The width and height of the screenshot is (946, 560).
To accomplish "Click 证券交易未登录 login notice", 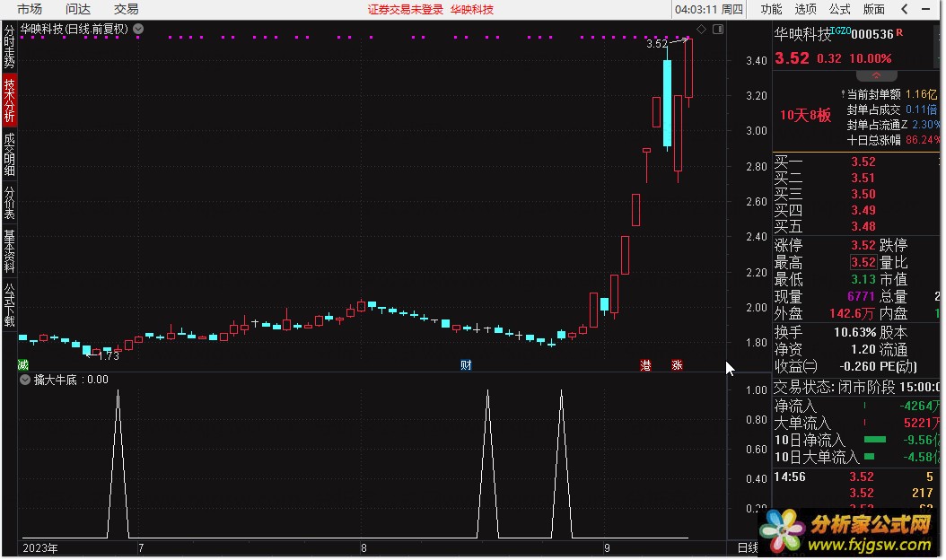I will pyautogui.click(x=406, y=10).
